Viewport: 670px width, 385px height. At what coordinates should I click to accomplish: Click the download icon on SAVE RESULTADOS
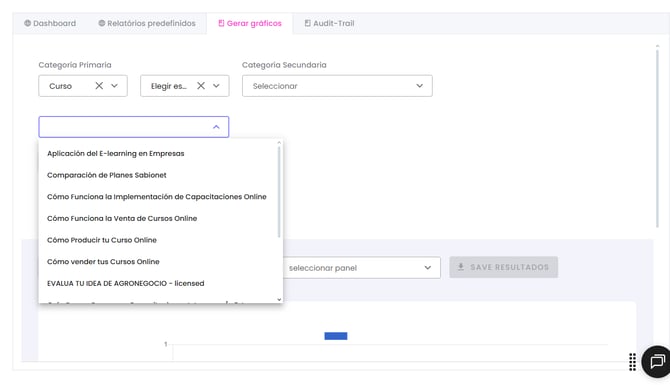pyautogui.click(x=461, y=267)
